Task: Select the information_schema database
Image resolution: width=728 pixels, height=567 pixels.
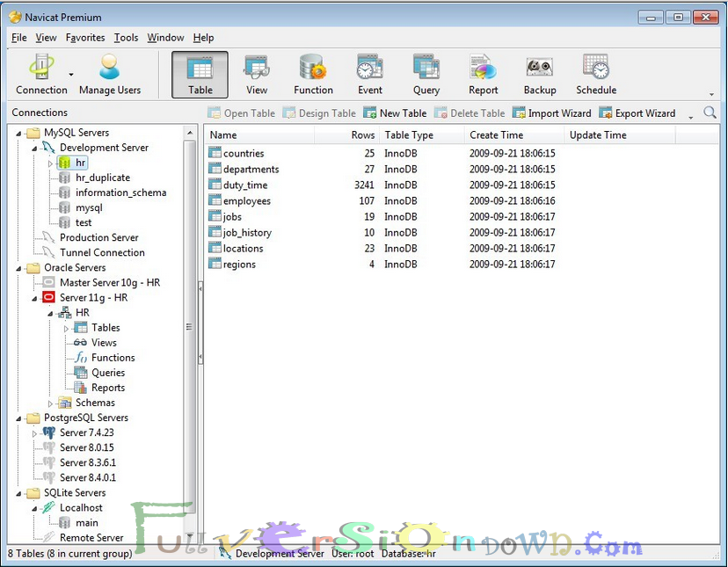Action: click(120, 193)
